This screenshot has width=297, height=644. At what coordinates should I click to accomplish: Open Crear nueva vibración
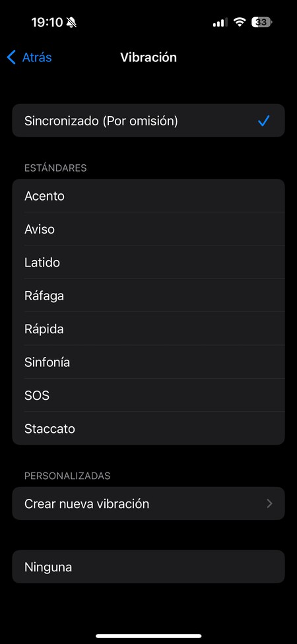click(148, 503)
